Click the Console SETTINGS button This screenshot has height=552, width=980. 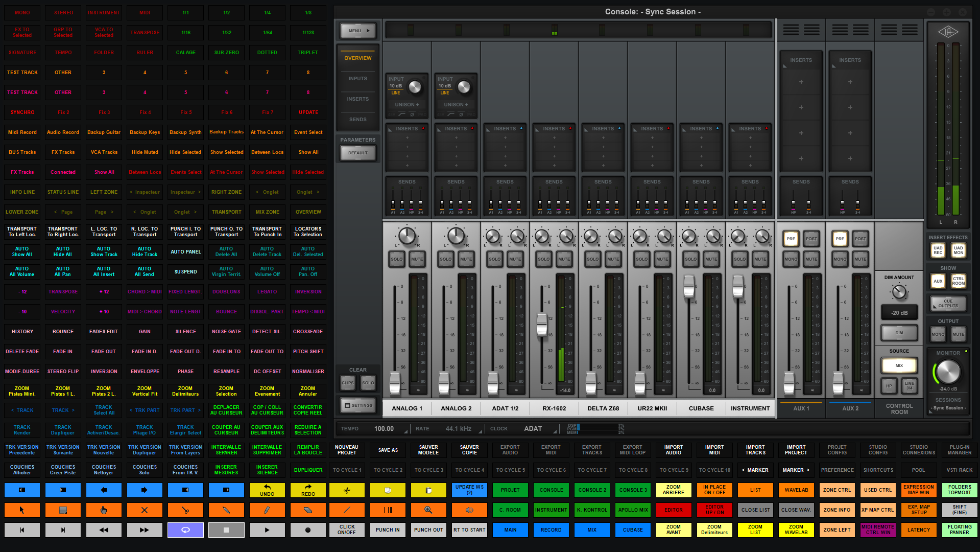358,405
